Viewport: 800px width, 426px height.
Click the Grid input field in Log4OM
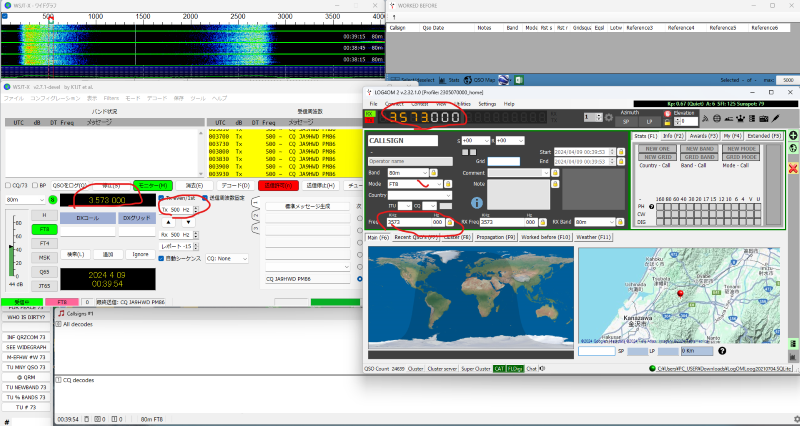504,161
